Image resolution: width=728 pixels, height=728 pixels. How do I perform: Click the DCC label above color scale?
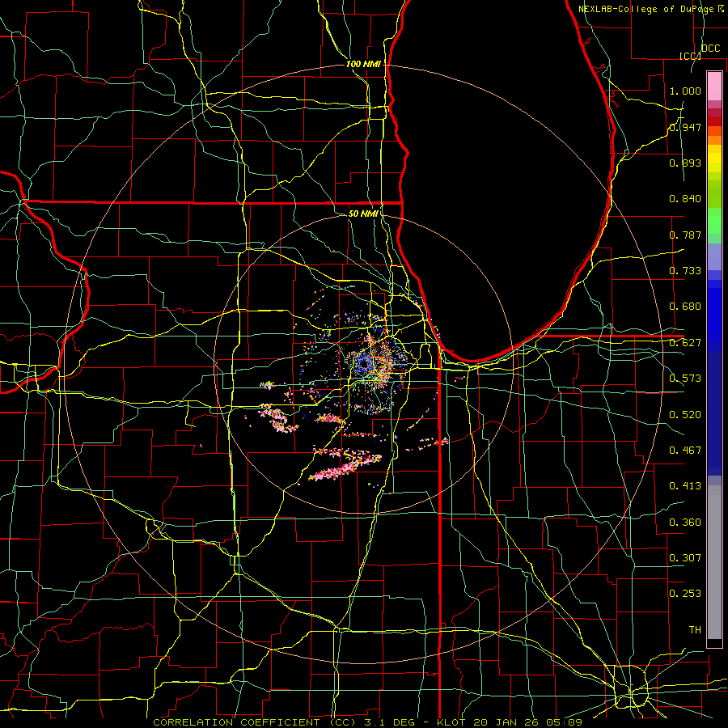point(710,49)
